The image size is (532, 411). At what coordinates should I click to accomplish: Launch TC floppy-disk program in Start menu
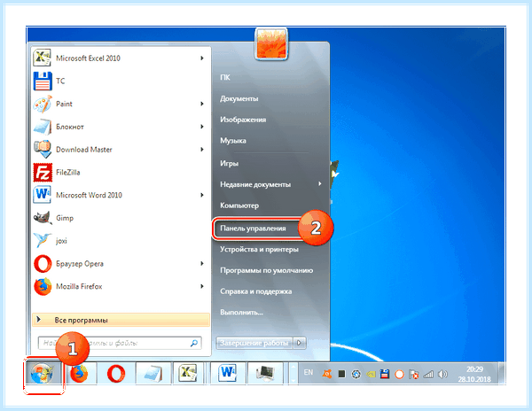(x=121, y=81)
